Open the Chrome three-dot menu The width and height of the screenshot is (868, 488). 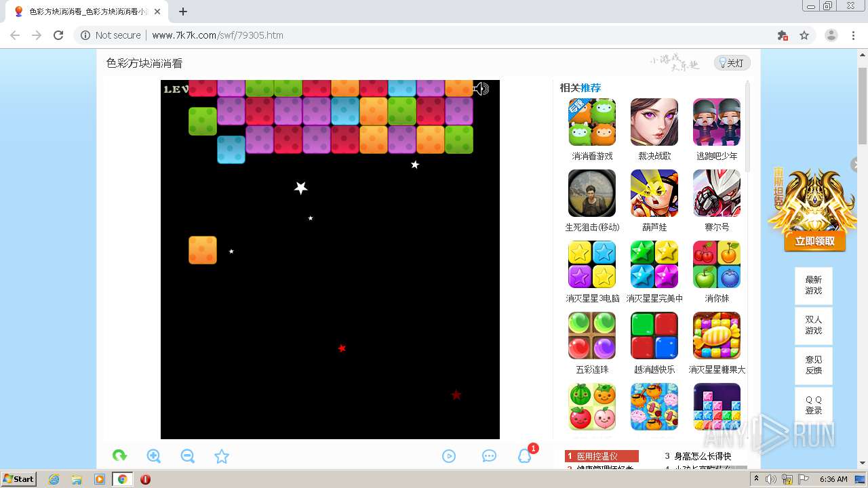[853, 35]
